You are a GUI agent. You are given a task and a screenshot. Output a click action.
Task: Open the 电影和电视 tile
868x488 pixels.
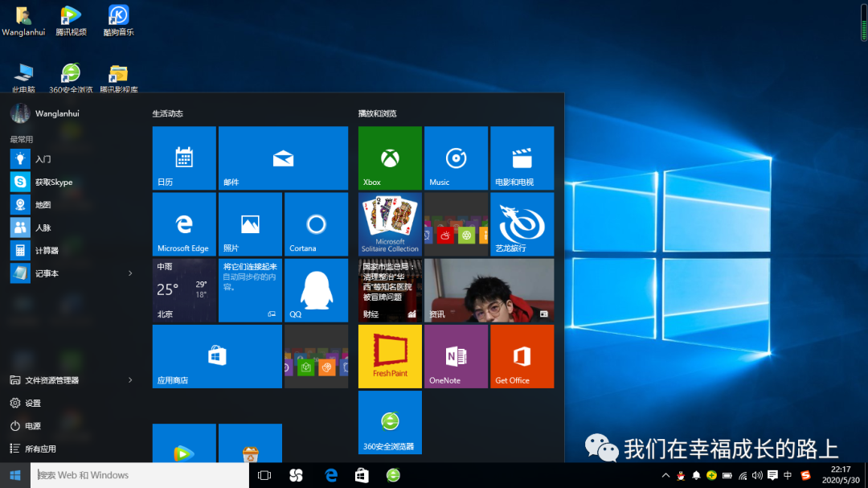[x=522, y=158]
